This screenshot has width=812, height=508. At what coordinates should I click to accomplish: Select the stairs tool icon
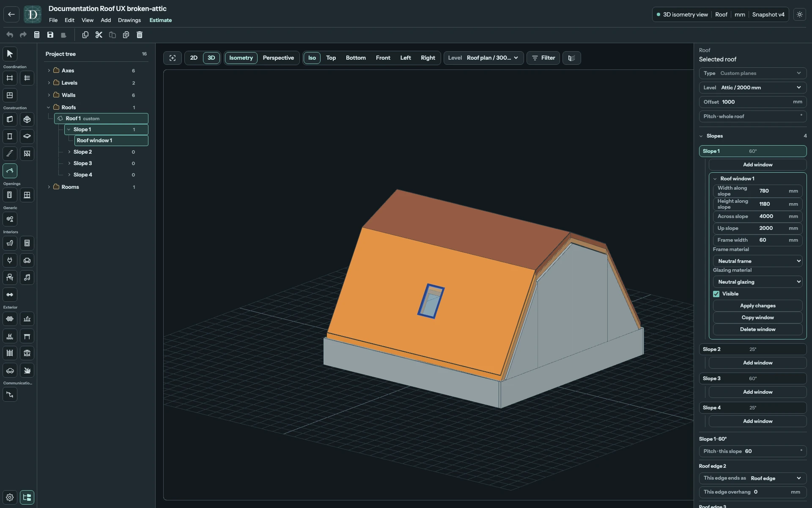click(10, 153)
